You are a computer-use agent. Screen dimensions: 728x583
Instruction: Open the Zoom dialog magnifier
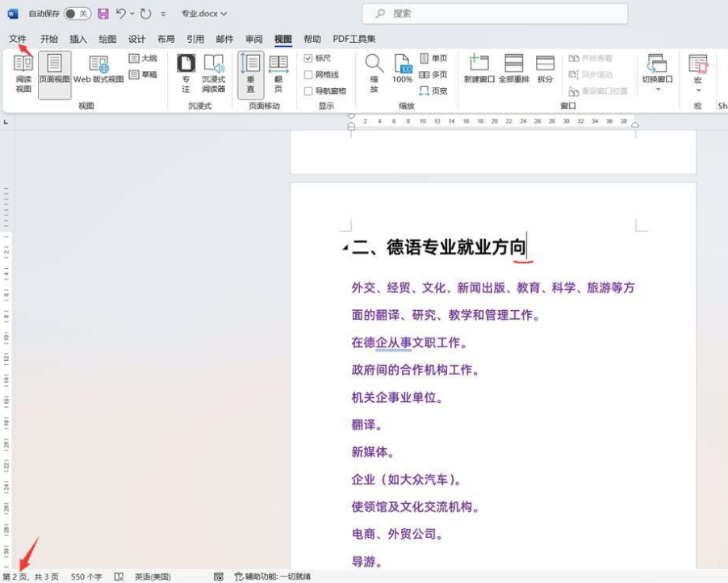374,73
